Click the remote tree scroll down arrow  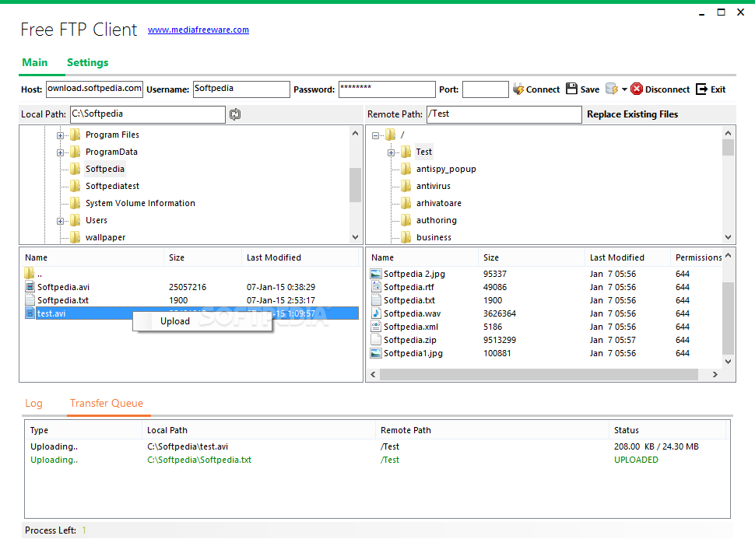tap(728, 237)
